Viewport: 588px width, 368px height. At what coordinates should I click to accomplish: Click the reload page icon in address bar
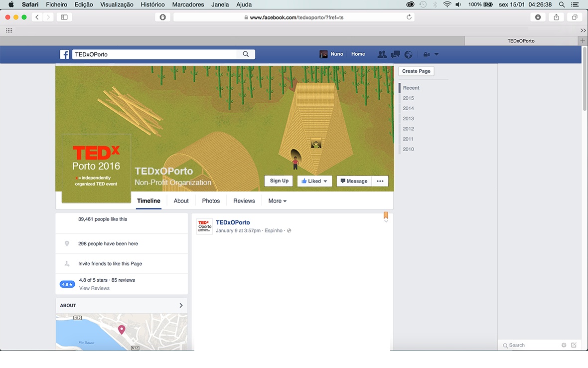point(409,17)
